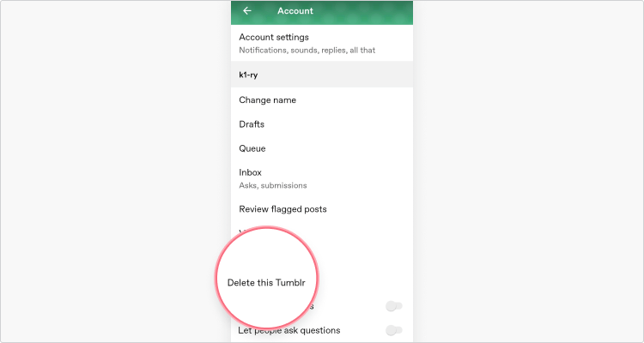Open Review flagged posts

[x=322, y=209]
